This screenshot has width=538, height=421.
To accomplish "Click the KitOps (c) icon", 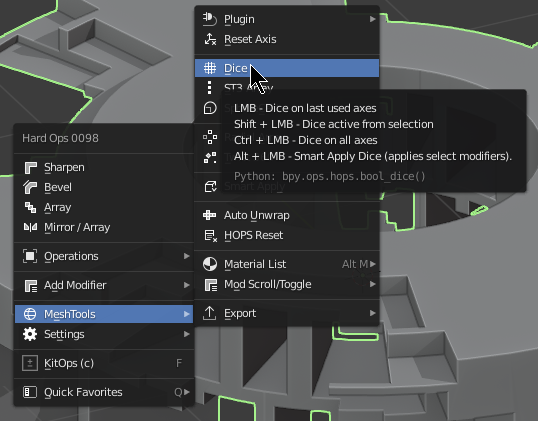I will [30, 363].
